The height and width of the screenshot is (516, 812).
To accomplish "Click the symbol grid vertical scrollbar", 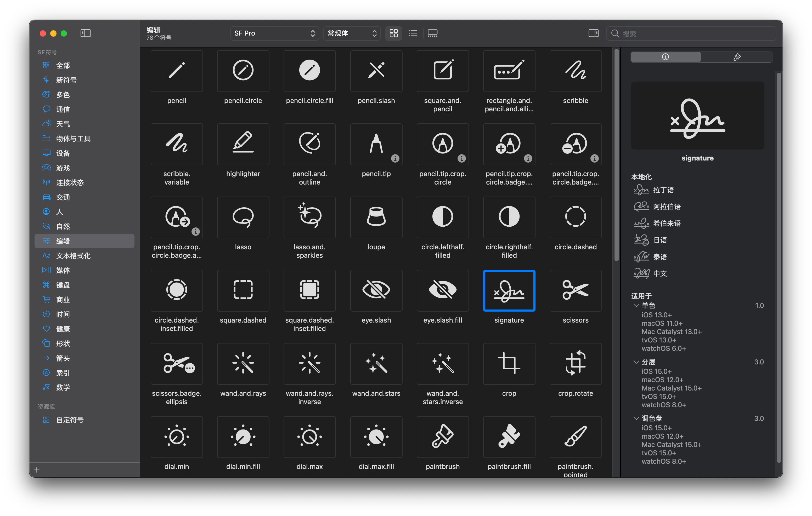I will pyautogui.click(x=616, y=155).
